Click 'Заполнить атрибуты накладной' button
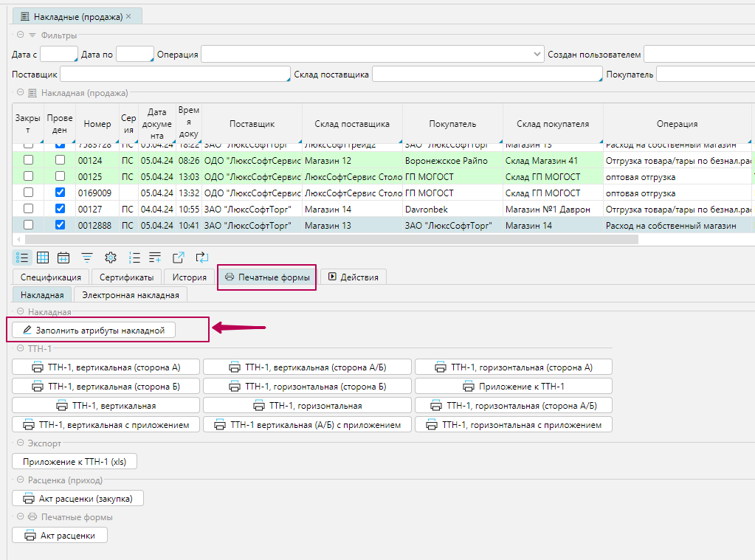Screen dimensions: 755x560 94,330
